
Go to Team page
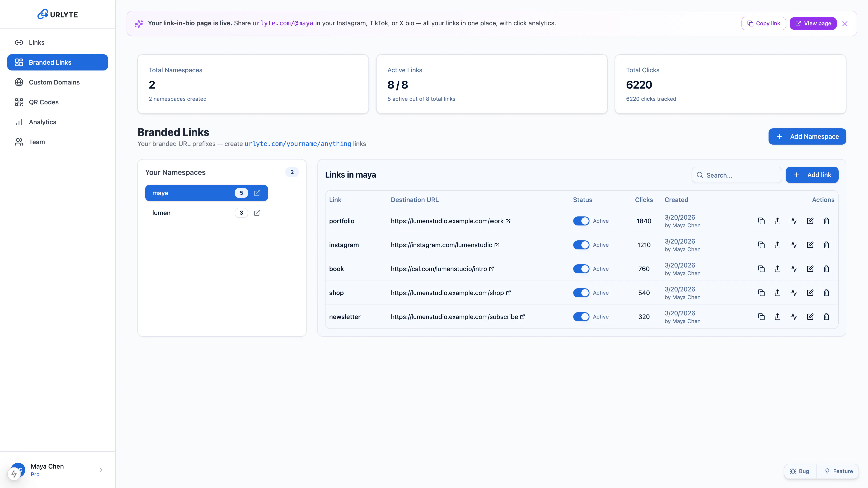[58, 142]
